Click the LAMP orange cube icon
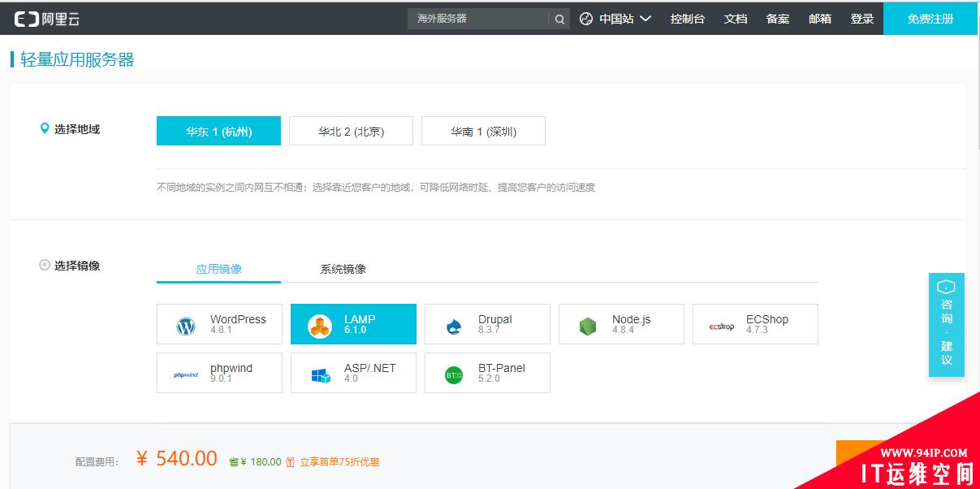 tap(320, 327)
